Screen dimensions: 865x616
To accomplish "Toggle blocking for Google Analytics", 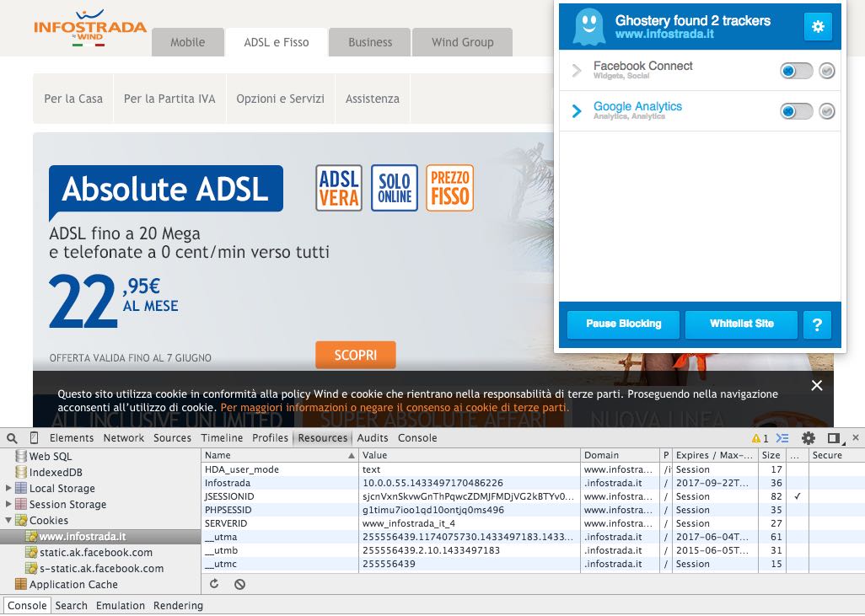I will click(796, 111).
